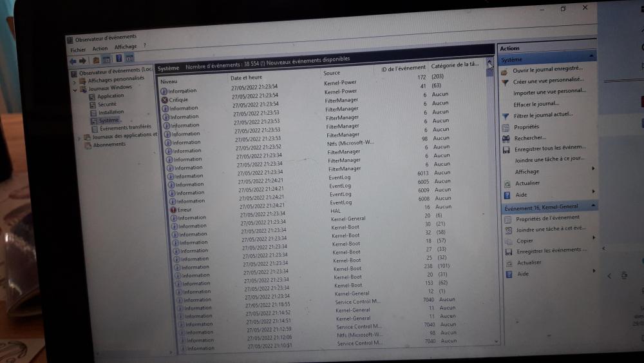Sort by the Source column header
This screenshot has height=363, width=644.
[332, 73]
